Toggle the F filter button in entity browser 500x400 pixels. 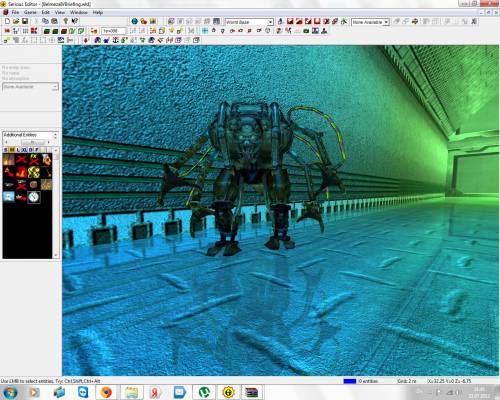(37, 150)
